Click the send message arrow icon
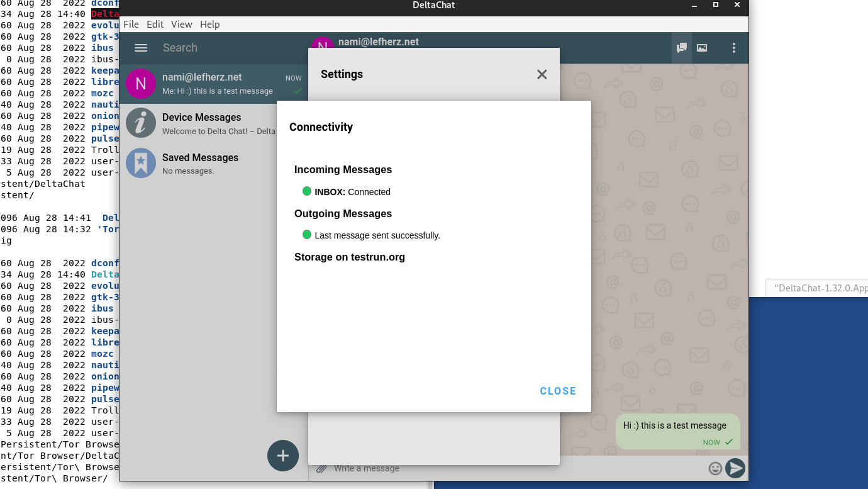The image size is (868, 489). tap(735, 468)
